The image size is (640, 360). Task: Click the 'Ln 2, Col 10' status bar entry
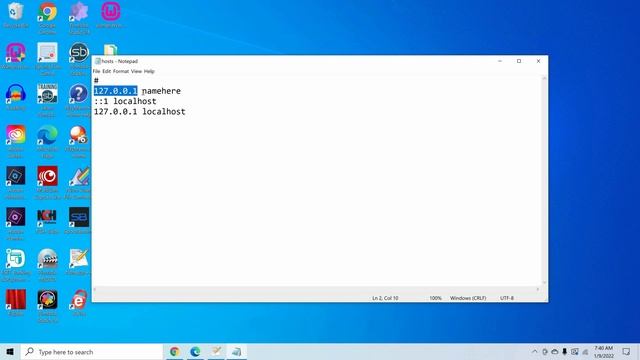(385, 298)
